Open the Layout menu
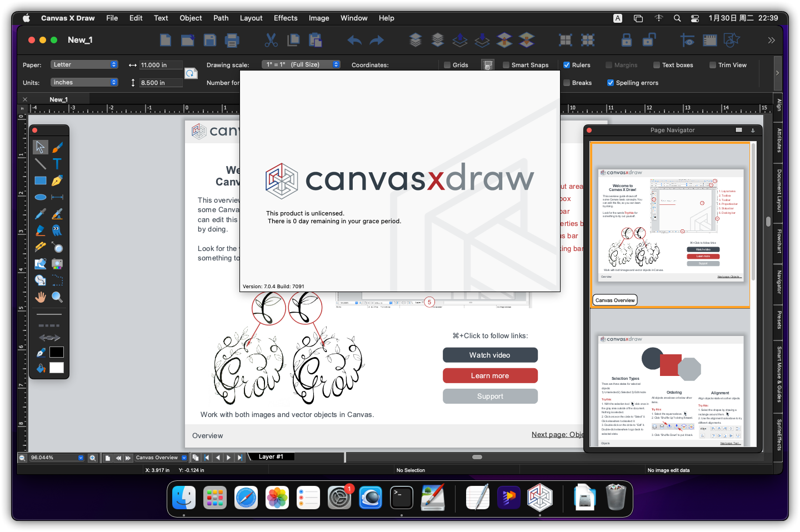Viewport: 800px width, 532px height. pos(251,18)
